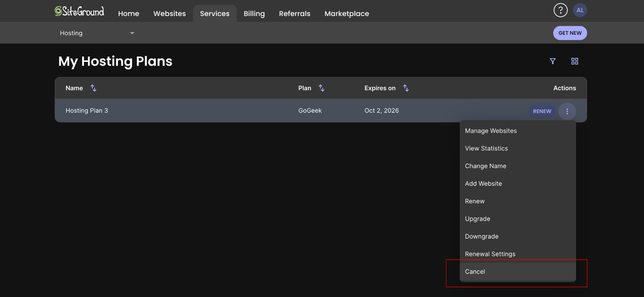Click the Name column header text
644x297 pixels.
(x=74, y=88)
